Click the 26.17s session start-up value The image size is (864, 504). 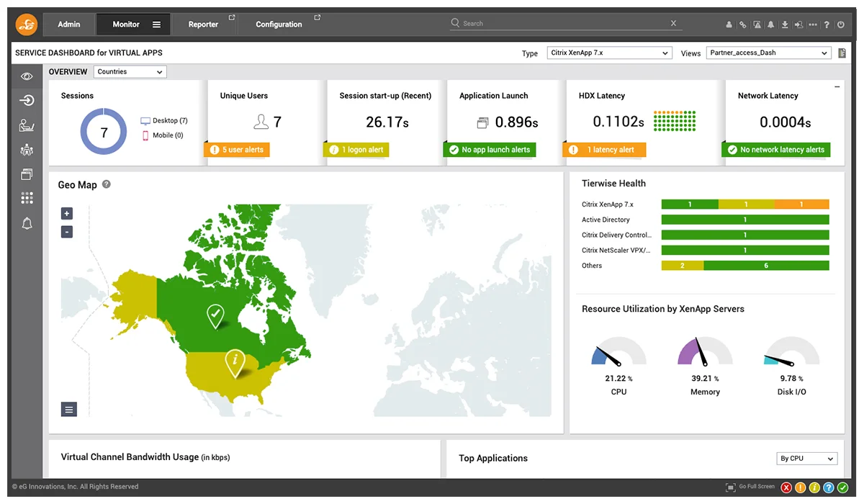click(387, 122)
